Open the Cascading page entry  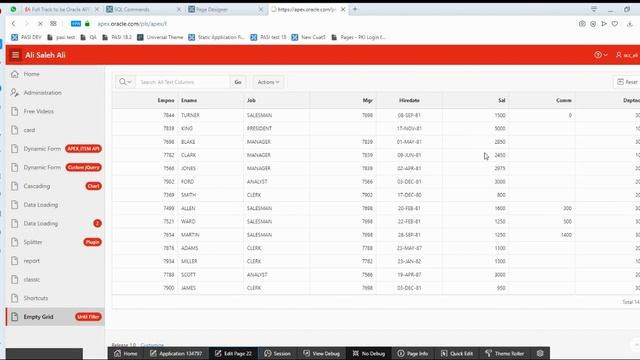coord(55,186)
